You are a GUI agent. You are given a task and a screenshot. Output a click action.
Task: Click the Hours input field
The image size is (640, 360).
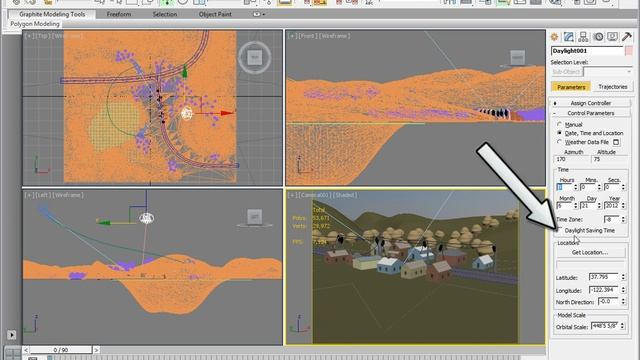565,187
